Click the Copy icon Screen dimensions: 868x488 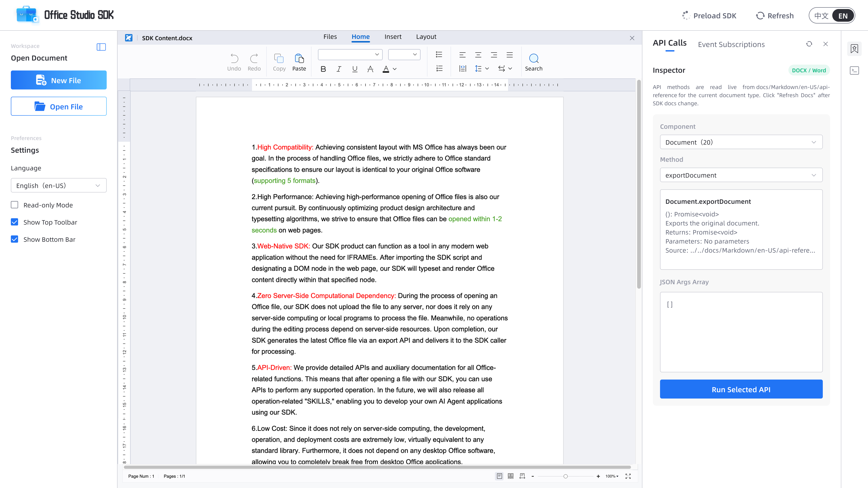[279, 59]
